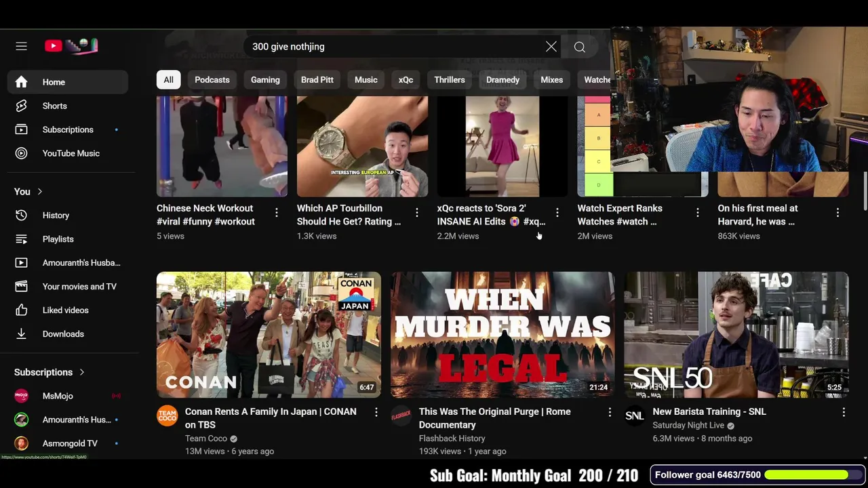The image size is (868, 488).
Task: Select the Music filter chip
Action: 366,80
